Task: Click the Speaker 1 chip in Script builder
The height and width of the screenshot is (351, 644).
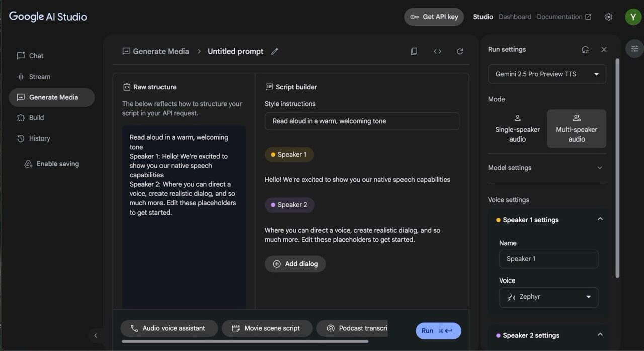Action: (289, 155)
